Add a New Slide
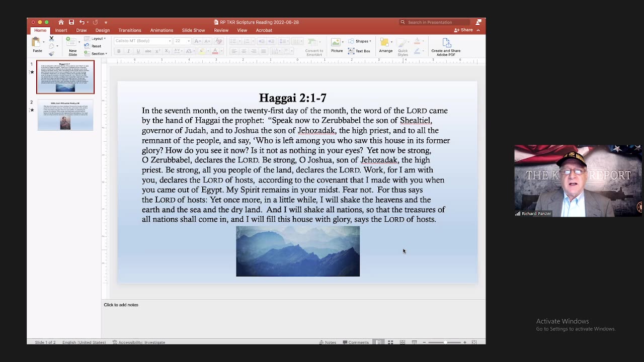The image size is (644, 362). 72,46
